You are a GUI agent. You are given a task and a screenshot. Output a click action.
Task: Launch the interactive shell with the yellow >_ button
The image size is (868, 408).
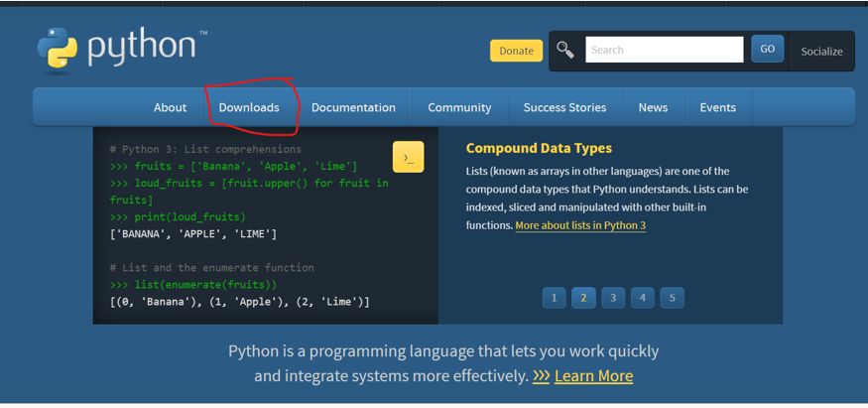[x=408, y=157]
